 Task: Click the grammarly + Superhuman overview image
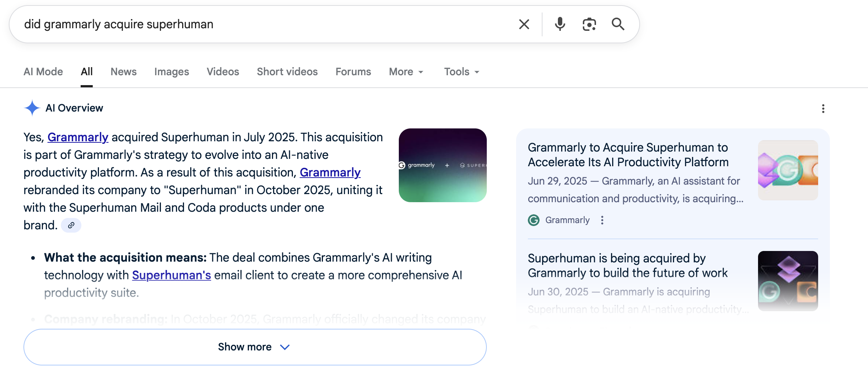click(442, 165)
